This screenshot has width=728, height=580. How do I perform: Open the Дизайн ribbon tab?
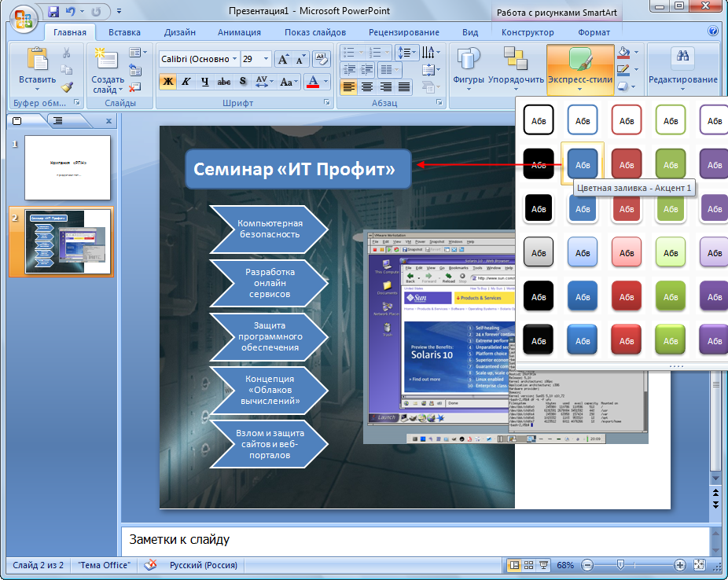tap(180, 32)
